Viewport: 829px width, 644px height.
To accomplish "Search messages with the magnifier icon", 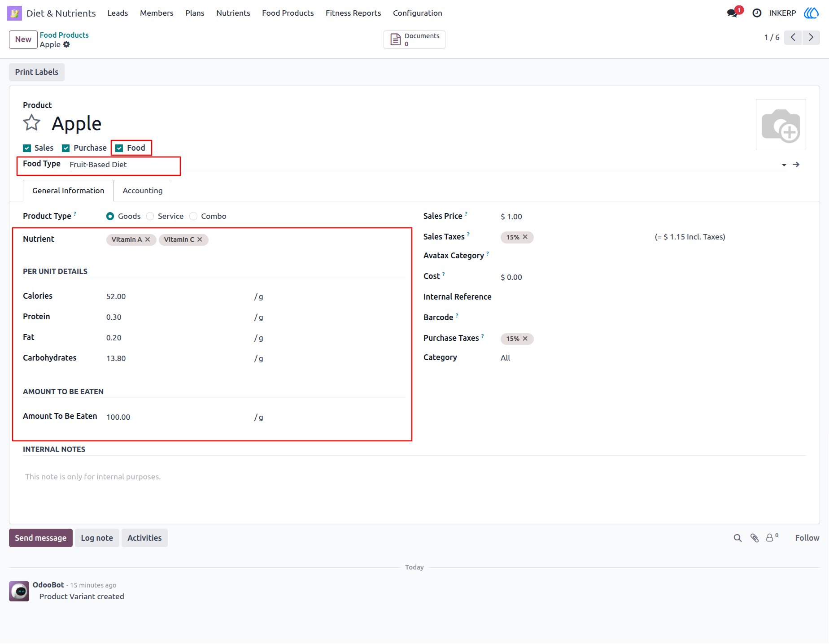I will (x=737, y=538).
